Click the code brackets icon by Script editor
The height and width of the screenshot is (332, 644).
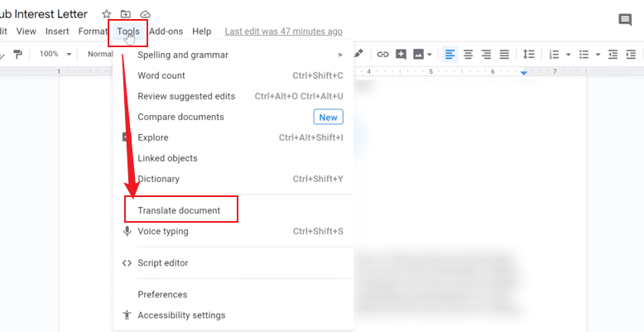pos(127,263)
